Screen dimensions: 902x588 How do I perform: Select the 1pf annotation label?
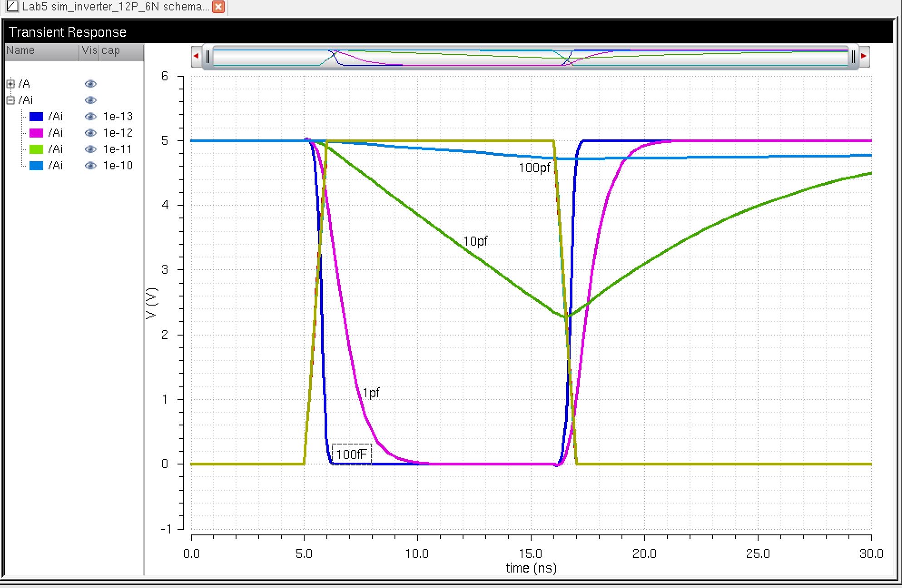point(371,393)
